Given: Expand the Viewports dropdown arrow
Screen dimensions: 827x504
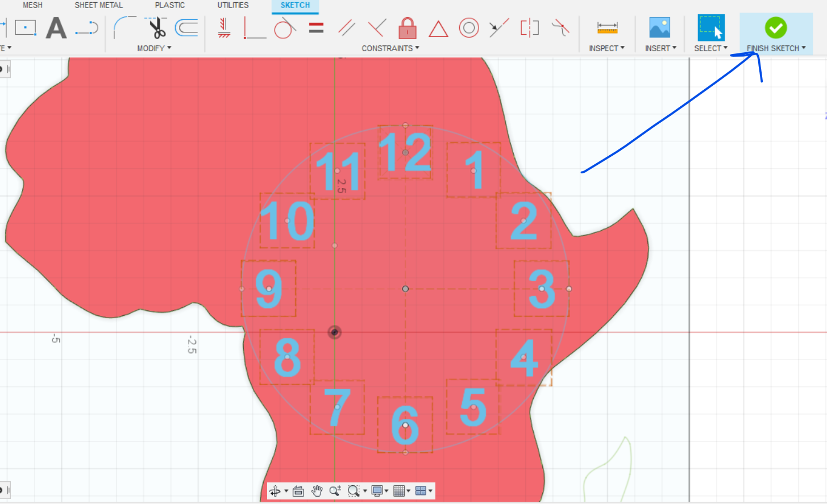Looking at the screenshot, I should [430, 491].
